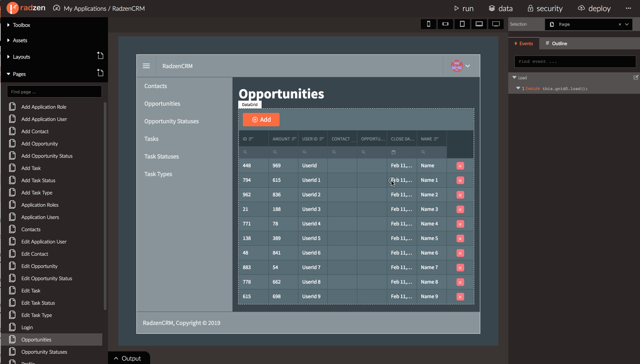Viewport: 640px width, 364px height.
Task: Open the user avatar profile dropdown
Action: [x=460, y=66]
